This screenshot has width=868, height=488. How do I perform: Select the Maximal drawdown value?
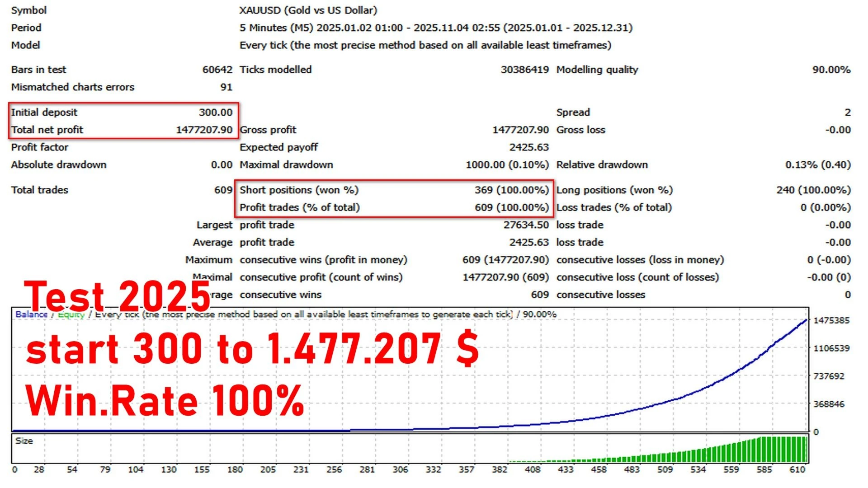506,164
